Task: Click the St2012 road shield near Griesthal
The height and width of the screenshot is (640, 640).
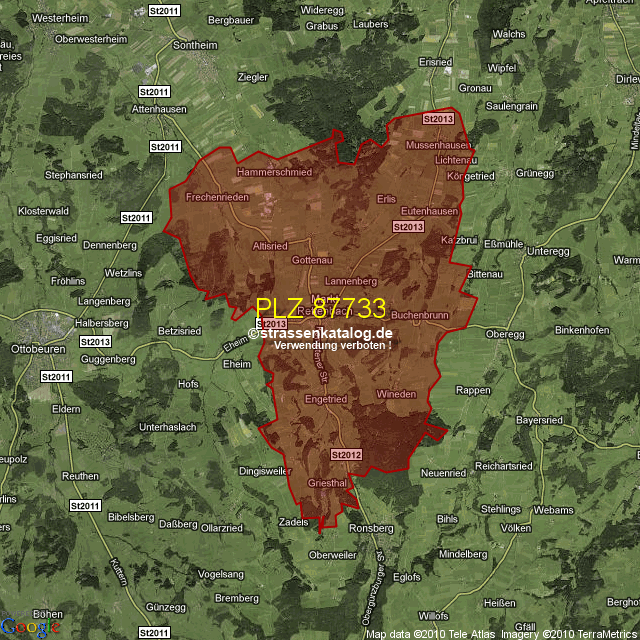Action: click(345, 455)
